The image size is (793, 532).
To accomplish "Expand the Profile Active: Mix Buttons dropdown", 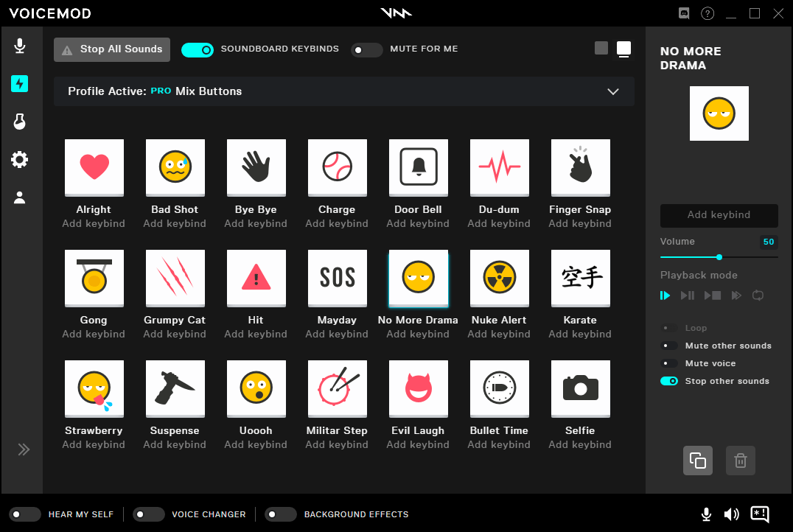I will pyautogui.click(x=612, y=91).
